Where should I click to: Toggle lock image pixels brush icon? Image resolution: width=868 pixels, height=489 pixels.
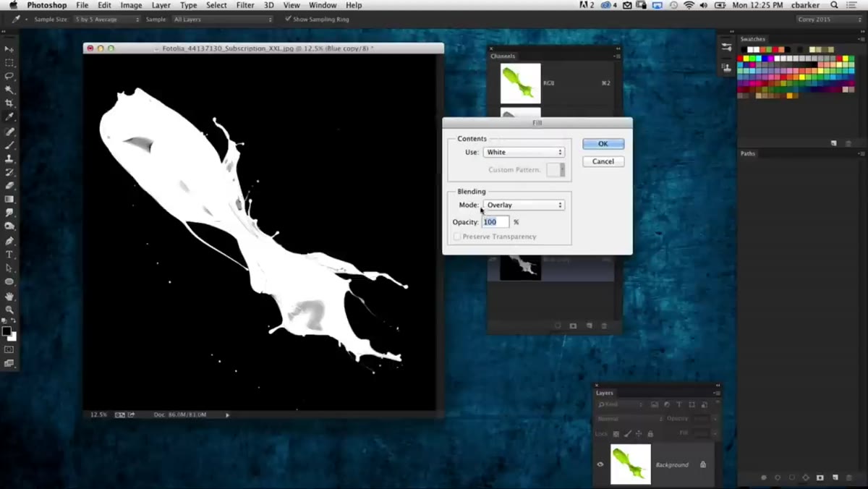[x=627, y=434]
